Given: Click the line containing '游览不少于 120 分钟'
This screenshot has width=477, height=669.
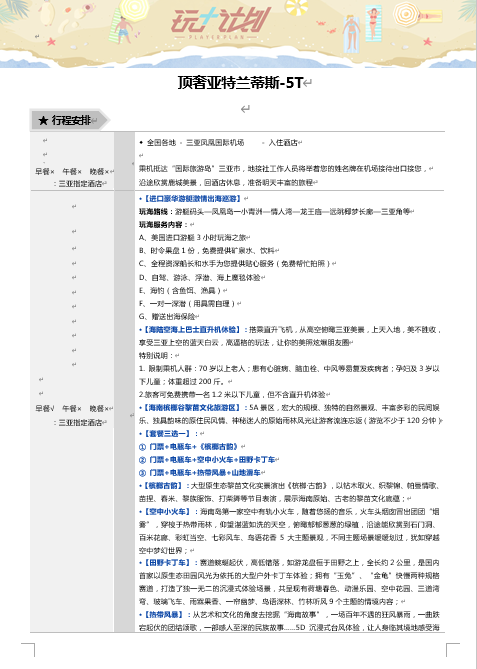Looking at the screenshot, I should 290,421.
